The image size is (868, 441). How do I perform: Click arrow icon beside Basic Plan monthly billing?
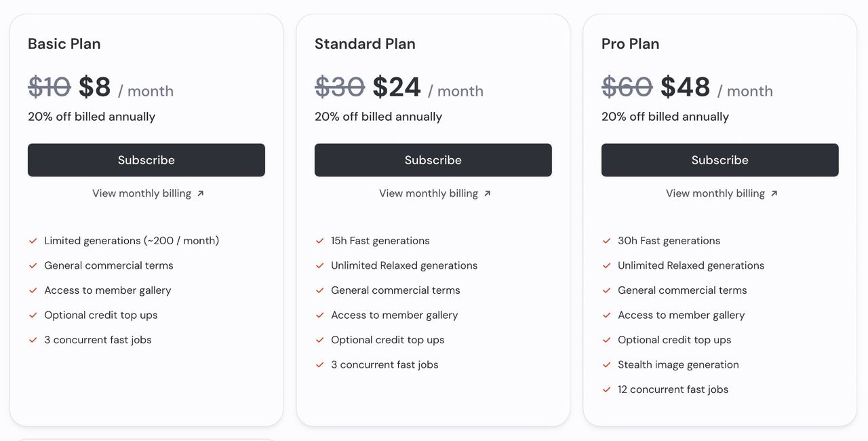click(x=201, y=193)
